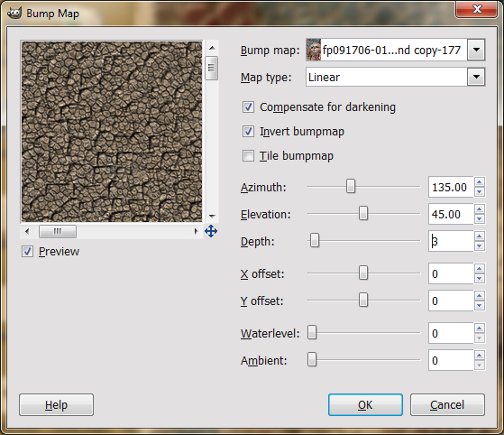Image resolution: width=504 pixels, height=435 pixels.
Task: Decrease Elevation with the down stepper arrow
Action: tap(480, 219)
